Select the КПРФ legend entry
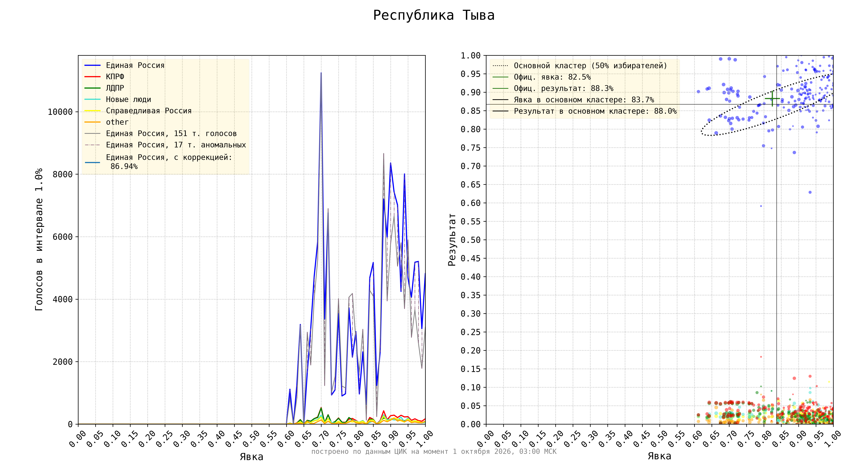868x461 pixels. pyautogui.click(x=104, y=77)
